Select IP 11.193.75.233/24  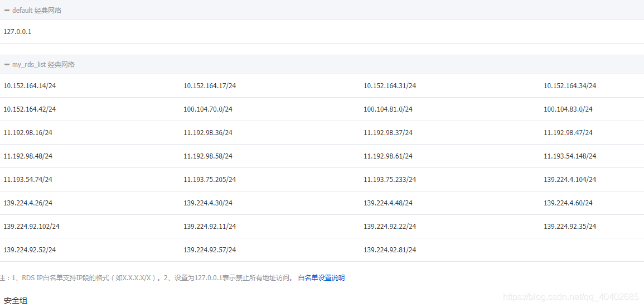coord(390,180)
